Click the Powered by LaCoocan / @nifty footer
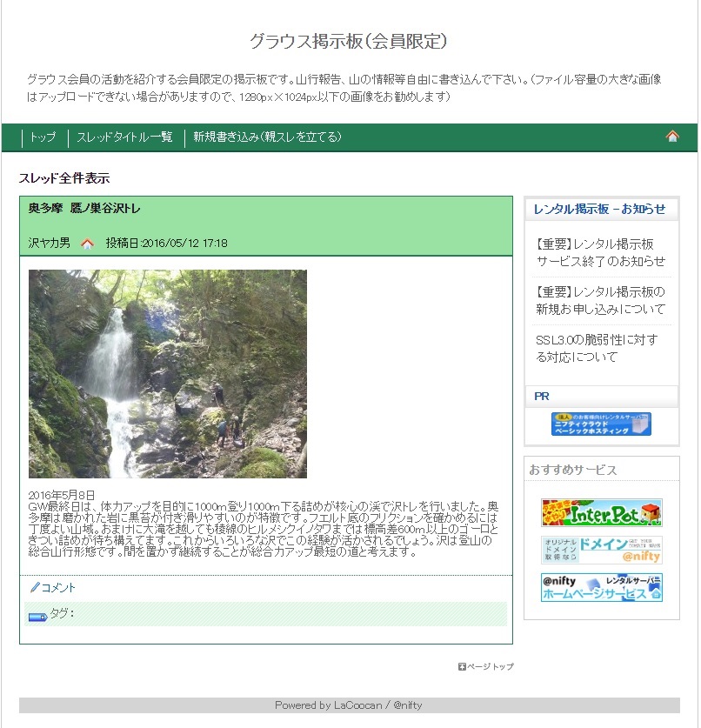Viewport: 701px width, 728px height. [349, 705]
